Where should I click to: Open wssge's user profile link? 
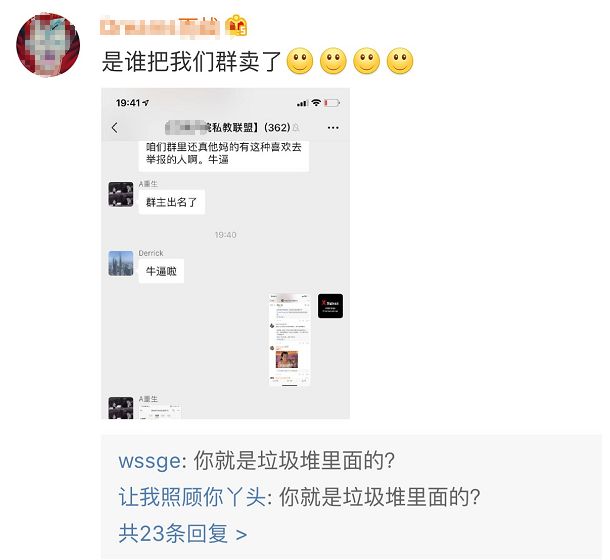(x=149, y=461)
